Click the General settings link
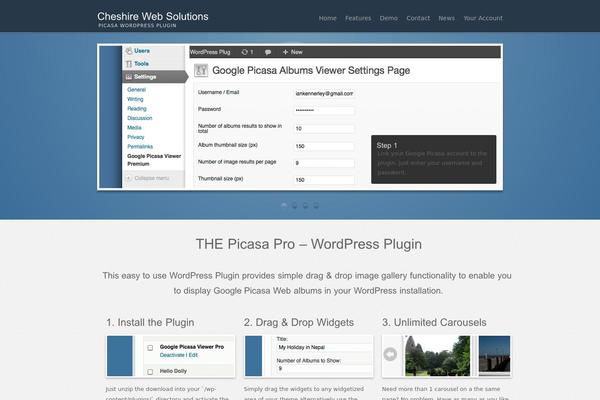 pos(136,90)
